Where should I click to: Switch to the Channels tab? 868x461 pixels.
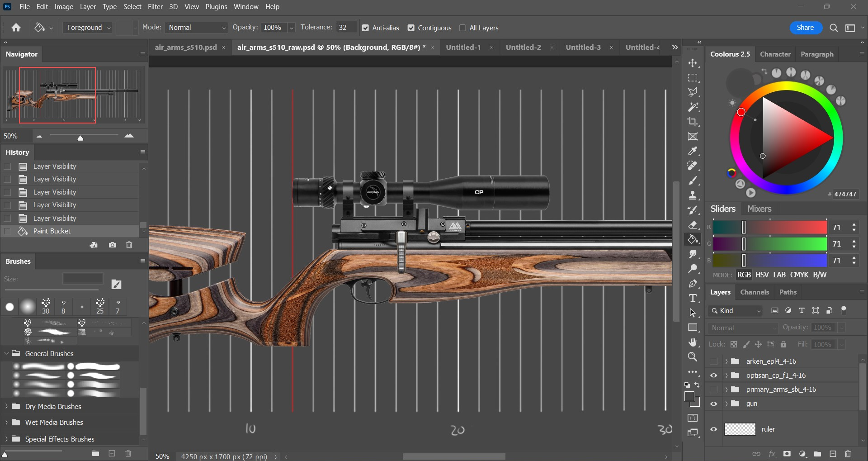click(755, 292)
